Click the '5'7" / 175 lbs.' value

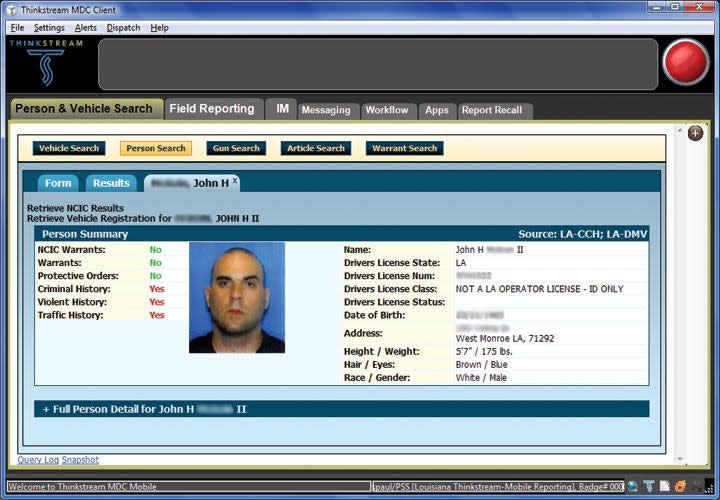click(x=484, y=352)
